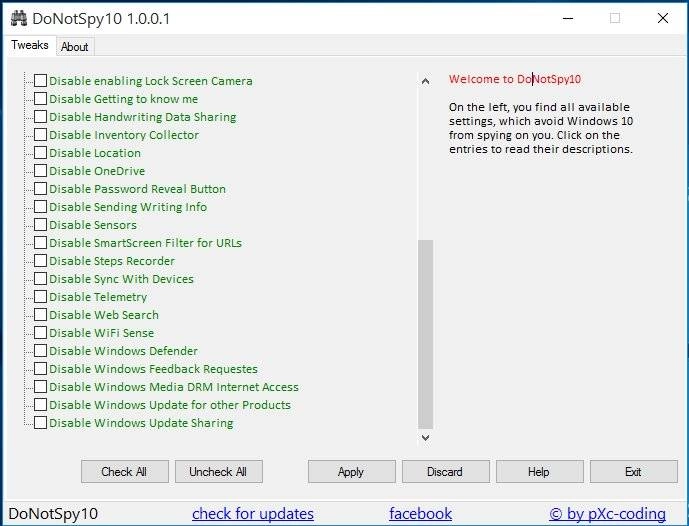This screenshot has height=526, width=689.
Task: Switch to the Tweaks tab
Action: point(30,45)
